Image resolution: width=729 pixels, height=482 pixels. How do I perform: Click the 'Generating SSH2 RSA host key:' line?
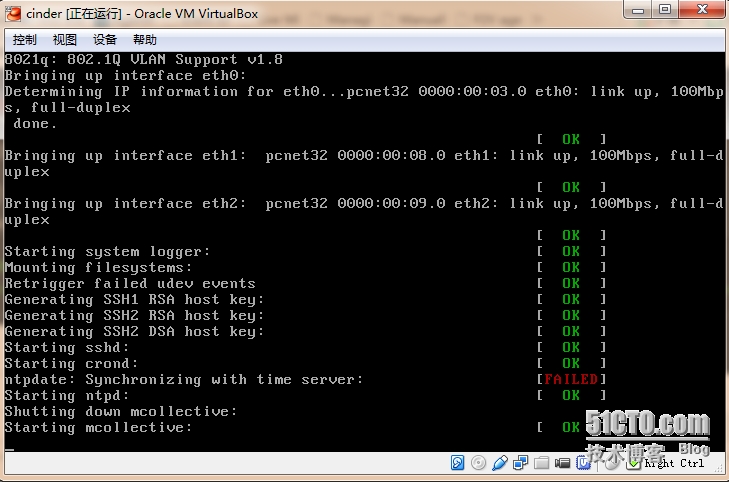click(x=134, y=315)
